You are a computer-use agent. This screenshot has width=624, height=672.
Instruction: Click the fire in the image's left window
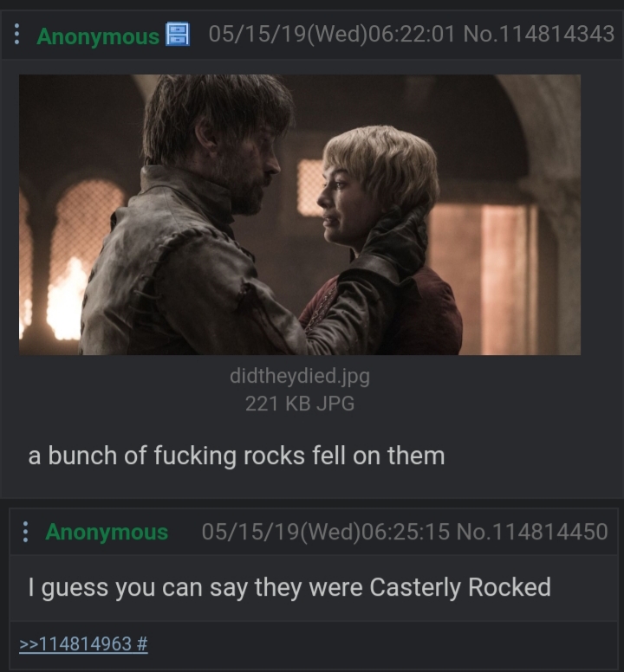[64, 300]
